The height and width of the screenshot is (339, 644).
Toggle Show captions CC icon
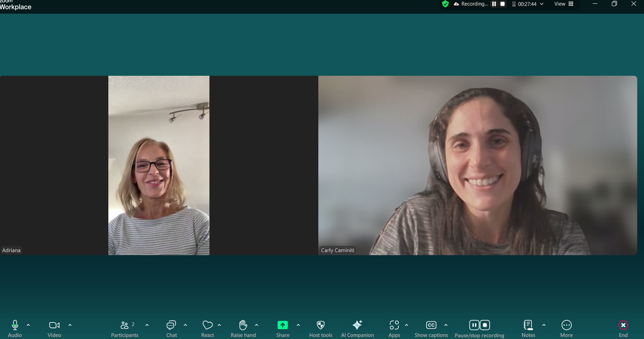[431, 325]
